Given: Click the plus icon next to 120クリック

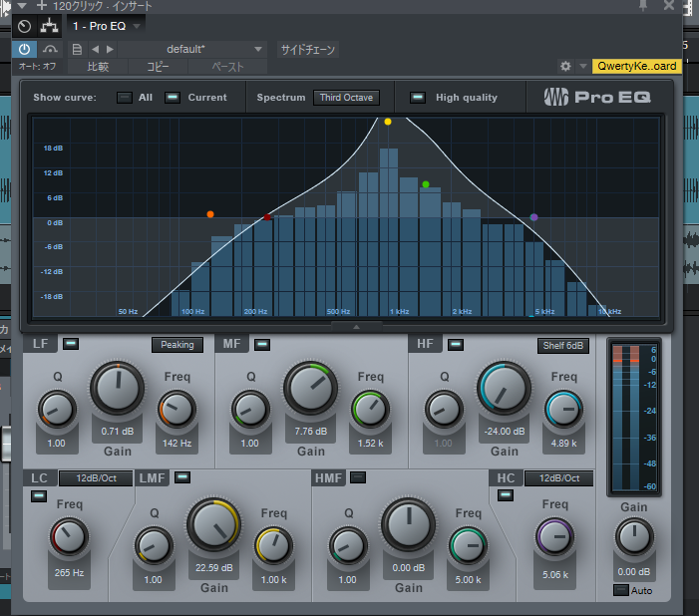Looking at the screenshot, I should tap(42, 6).
